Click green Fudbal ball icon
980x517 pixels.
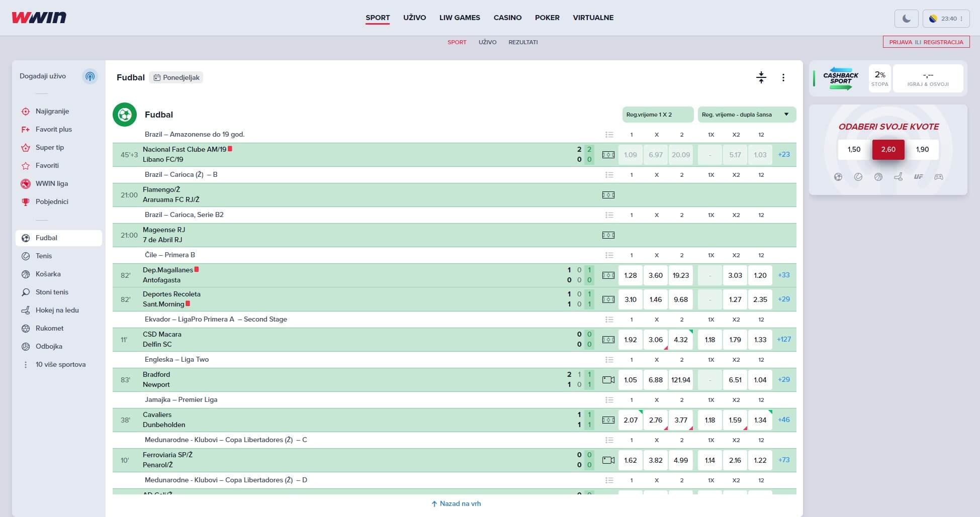[125, 115]
